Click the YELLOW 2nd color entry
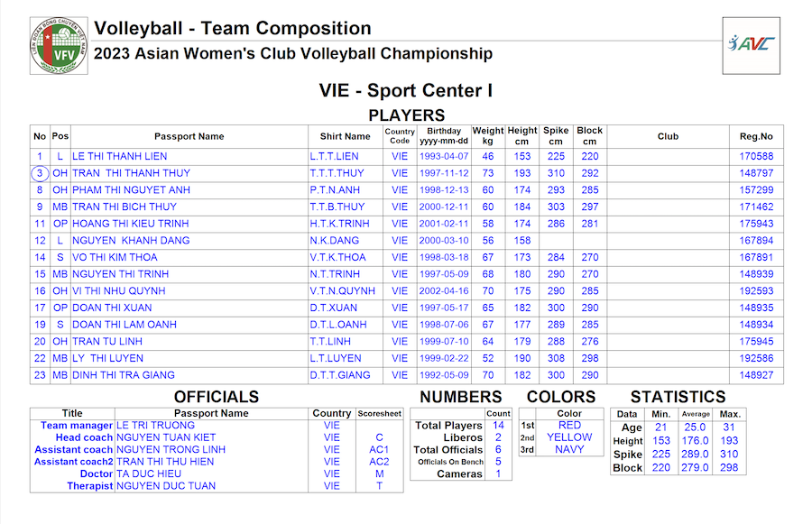The width and height of the screenshot is (812, 524). tap(569, 437)
